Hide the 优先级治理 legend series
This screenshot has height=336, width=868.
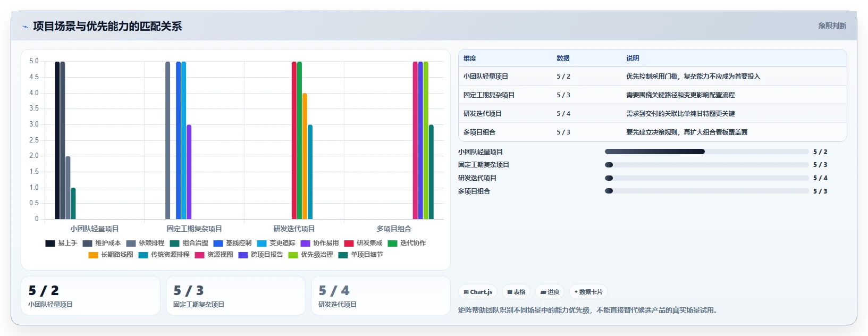click(310, 255)
